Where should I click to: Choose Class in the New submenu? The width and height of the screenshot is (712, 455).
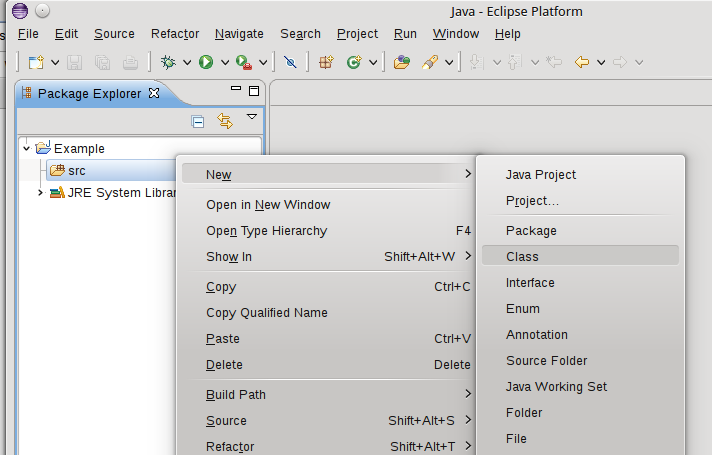coord(580,257)
